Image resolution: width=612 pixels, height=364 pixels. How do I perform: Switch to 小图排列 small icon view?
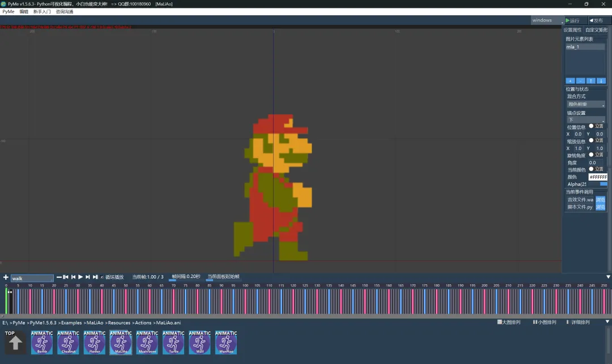(x=545, y=322)
